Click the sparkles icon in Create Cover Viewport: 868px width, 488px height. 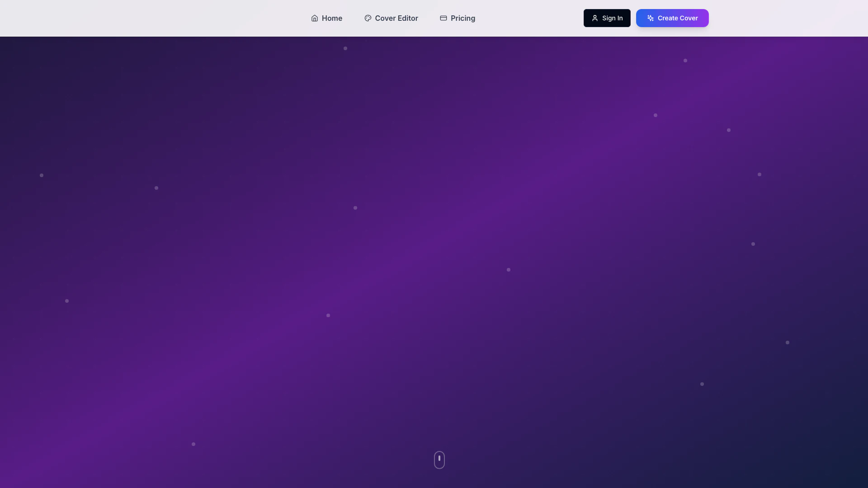pyautogui.click(x=650, y=18)
